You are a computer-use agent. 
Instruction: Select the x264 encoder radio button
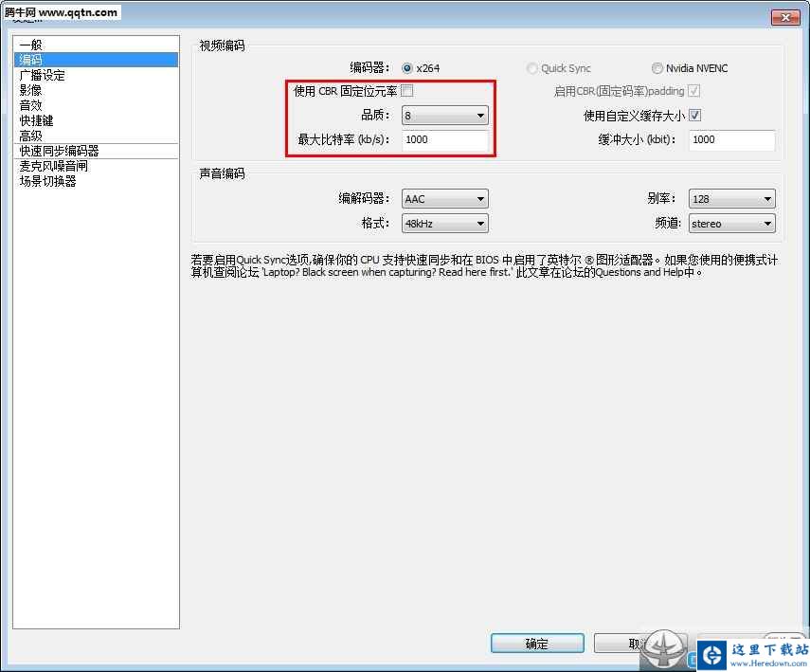(407, 68)
